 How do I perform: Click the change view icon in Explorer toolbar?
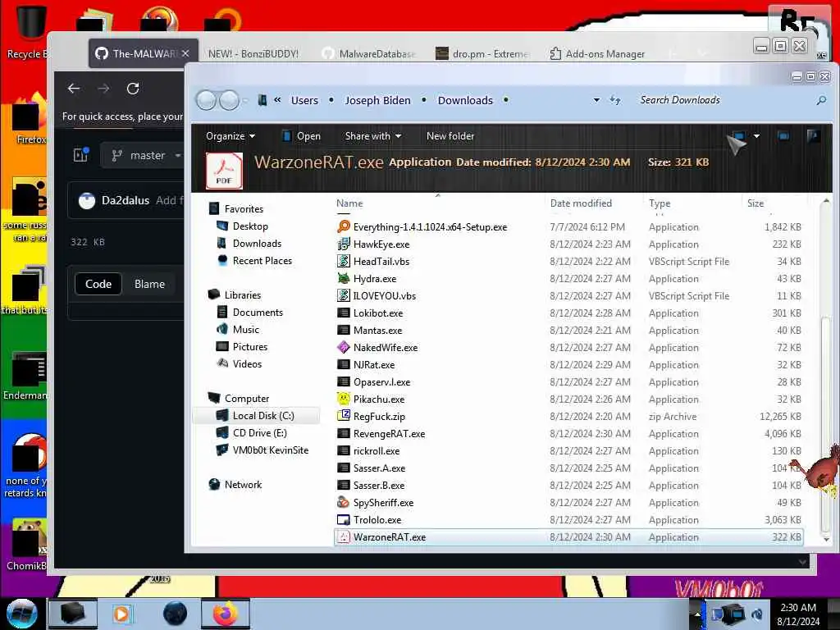738,136
